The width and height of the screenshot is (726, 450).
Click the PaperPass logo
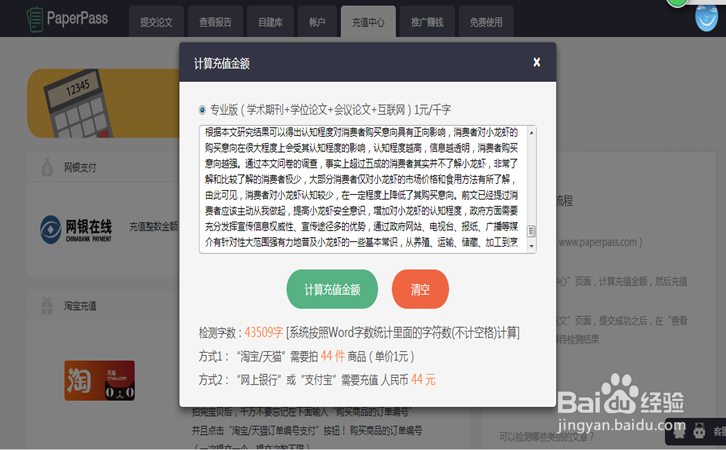[68, 19]
